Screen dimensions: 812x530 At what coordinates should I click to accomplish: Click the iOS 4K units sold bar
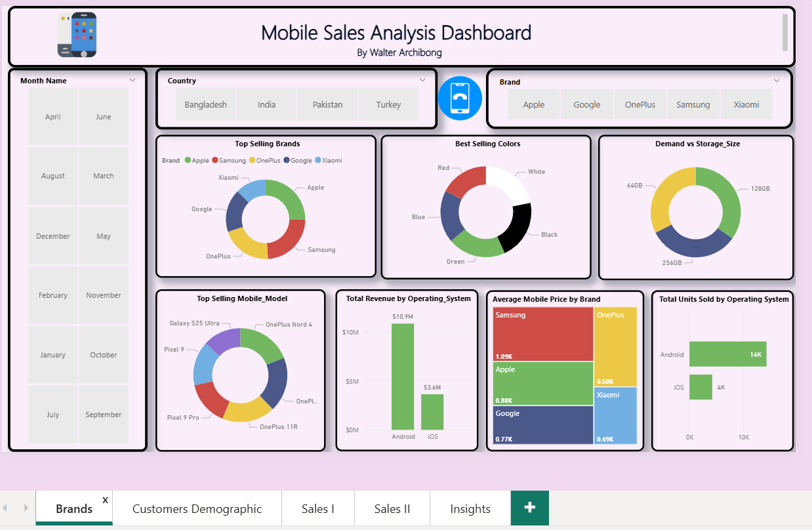(700, 387)
